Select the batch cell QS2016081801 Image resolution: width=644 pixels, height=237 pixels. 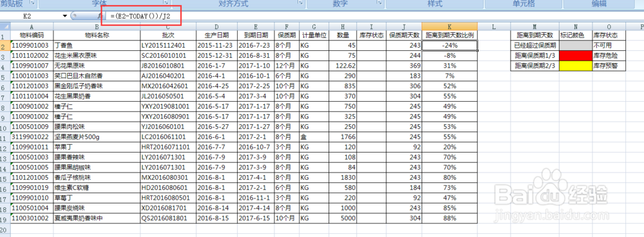tap(168, 219)
